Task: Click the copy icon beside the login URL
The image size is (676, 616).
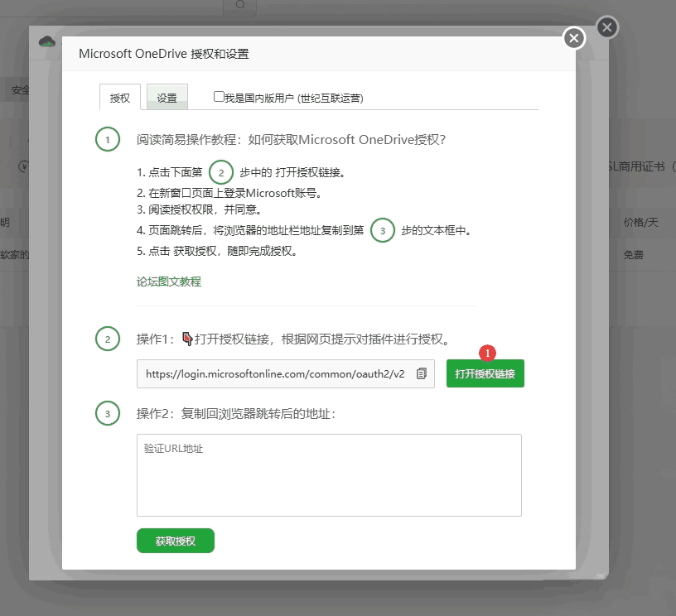Action: point(422,373)
